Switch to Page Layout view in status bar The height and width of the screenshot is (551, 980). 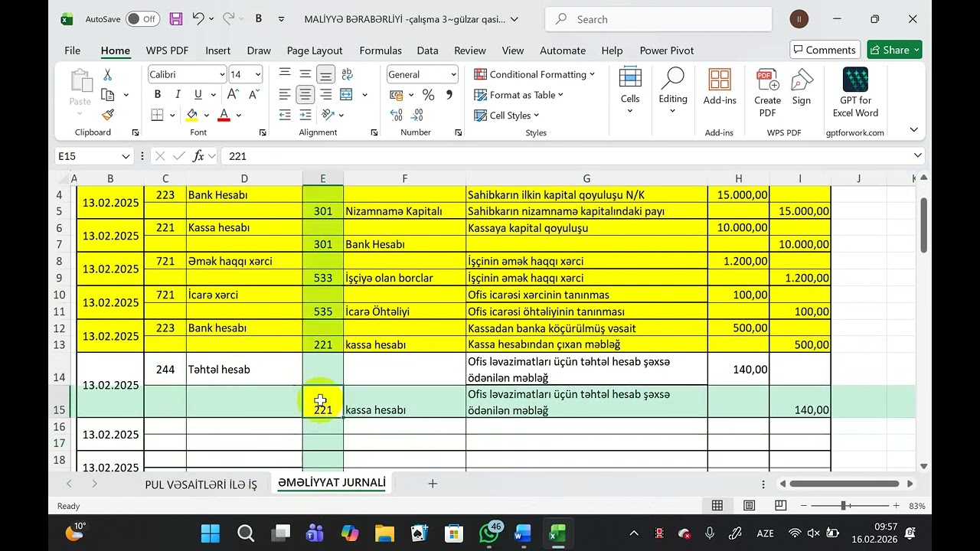point(749,506)
